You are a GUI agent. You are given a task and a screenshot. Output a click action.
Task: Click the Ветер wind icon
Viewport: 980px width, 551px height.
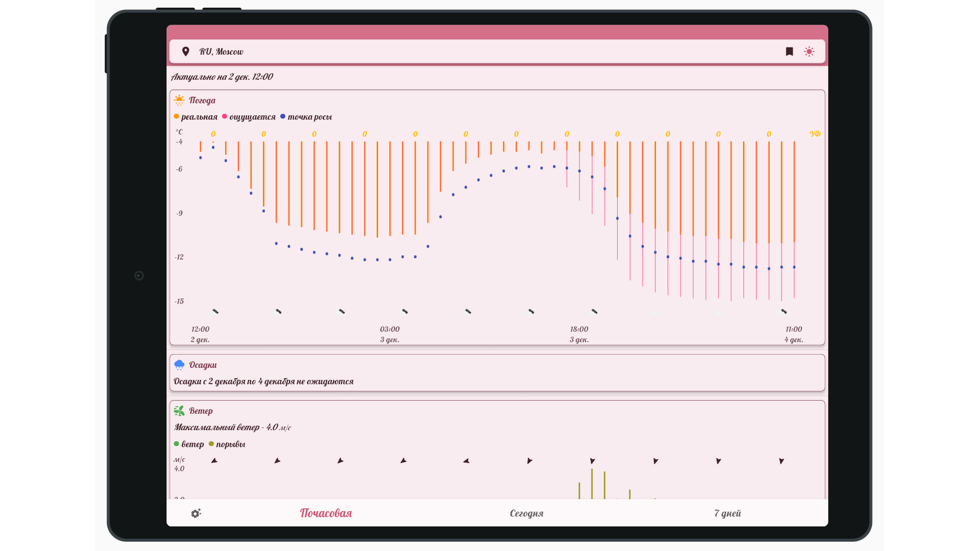coord(179,411)
